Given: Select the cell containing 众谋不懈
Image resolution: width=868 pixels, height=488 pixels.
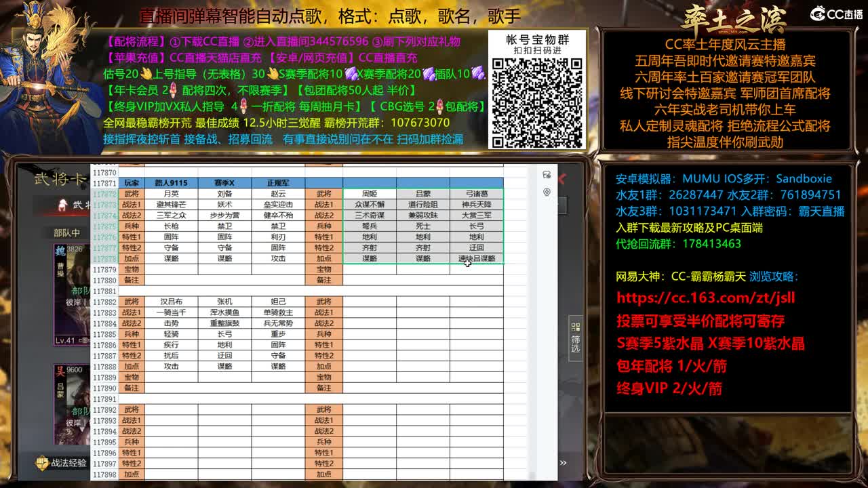Looking at the screenshot, I should point(370,205).
